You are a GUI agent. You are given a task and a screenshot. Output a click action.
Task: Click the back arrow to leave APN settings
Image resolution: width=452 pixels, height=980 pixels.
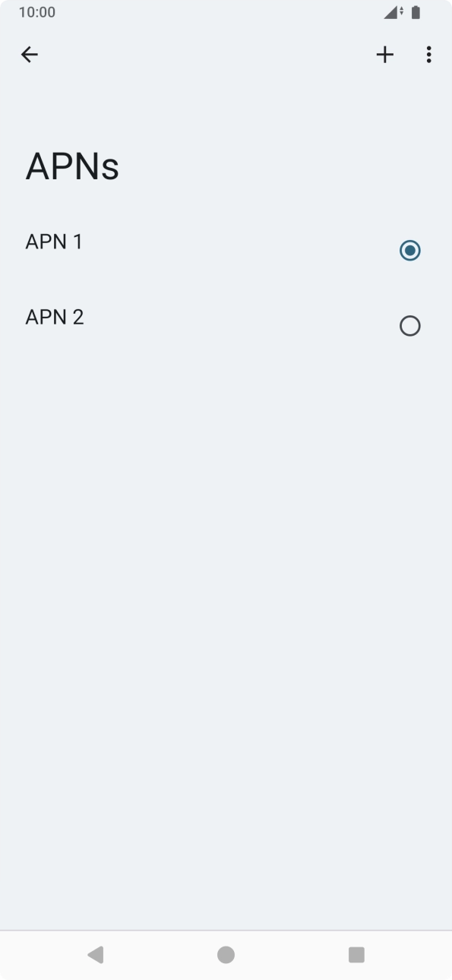(x=29, y=54)
